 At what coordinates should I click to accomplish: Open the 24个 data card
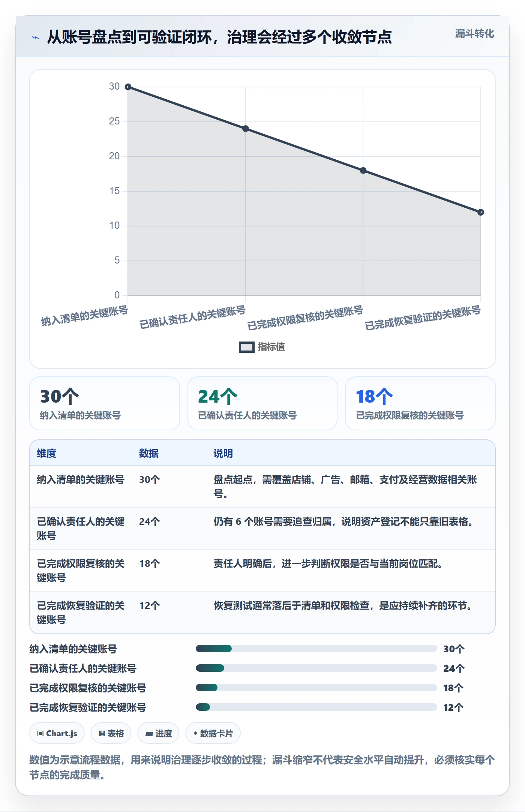tap(262, 403)
